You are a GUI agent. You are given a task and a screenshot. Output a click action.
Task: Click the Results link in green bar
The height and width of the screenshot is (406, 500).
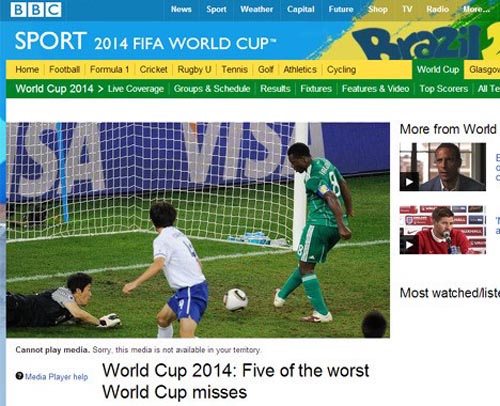[x=275, y=89]
